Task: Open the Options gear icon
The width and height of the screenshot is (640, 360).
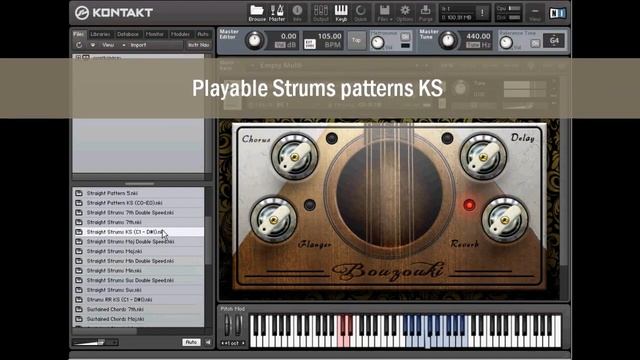Action: point(405,13)
